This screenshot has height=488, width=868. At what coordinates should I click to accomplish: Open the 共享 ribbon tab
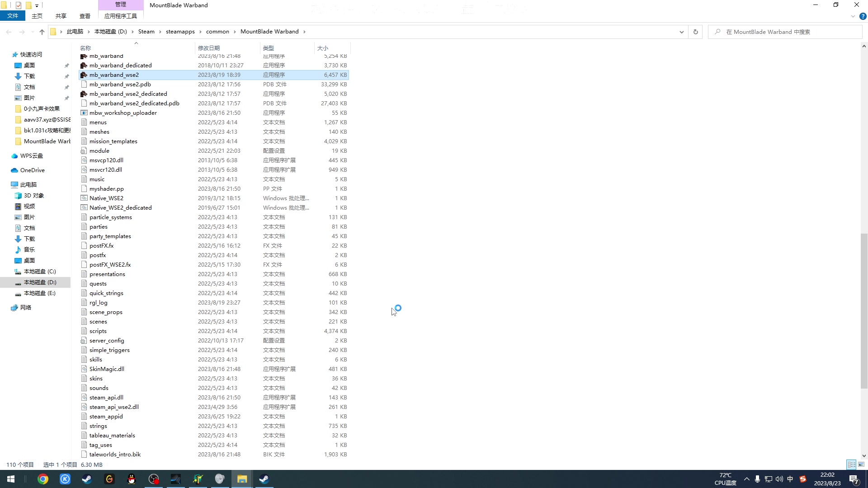(x=61, y=16)
